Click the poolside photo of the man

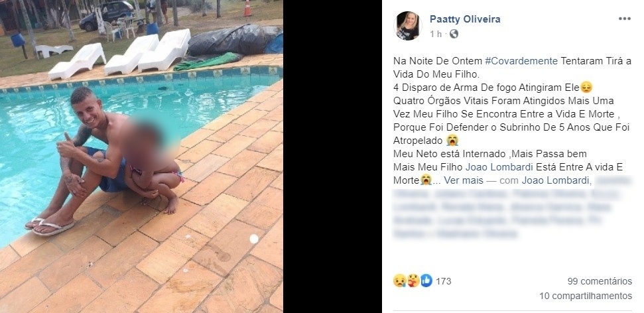point(141,156)
